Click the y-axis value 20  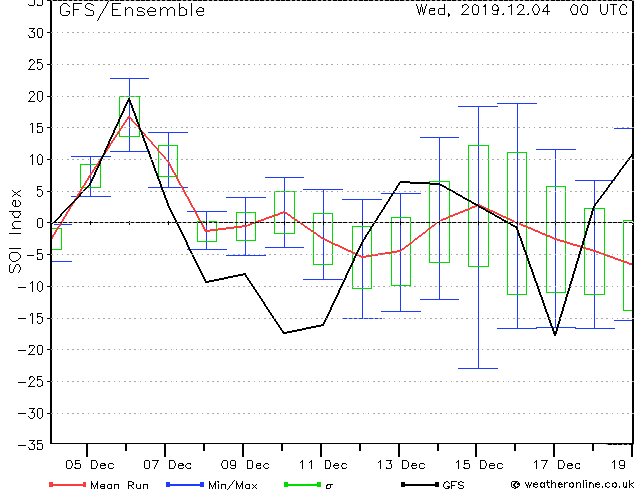click(35, 97)
